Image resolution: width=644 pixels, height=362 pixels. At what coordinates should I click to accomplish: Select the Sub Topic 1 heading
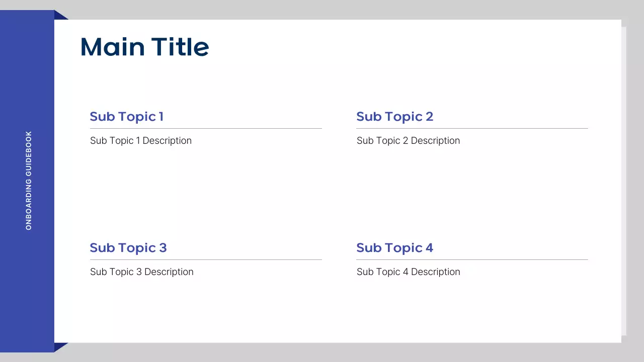click(126, 117)
